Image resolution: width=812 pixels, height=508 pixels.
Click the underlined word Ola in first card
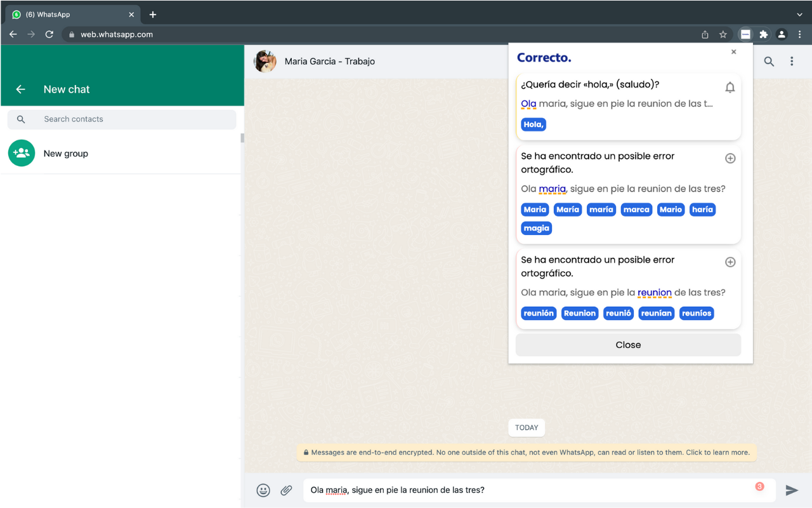click(x=528, y=104)
